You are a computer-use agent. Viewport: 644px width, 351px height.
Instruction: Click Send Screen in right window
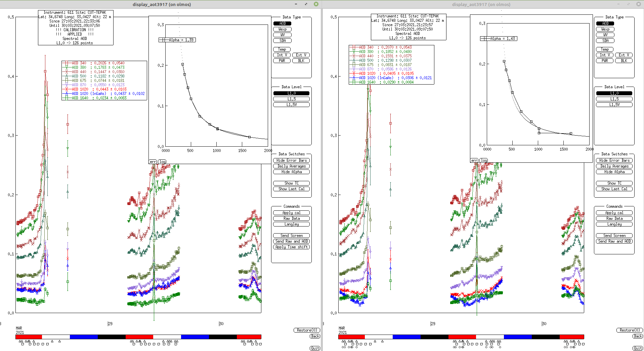coord(614,236)
